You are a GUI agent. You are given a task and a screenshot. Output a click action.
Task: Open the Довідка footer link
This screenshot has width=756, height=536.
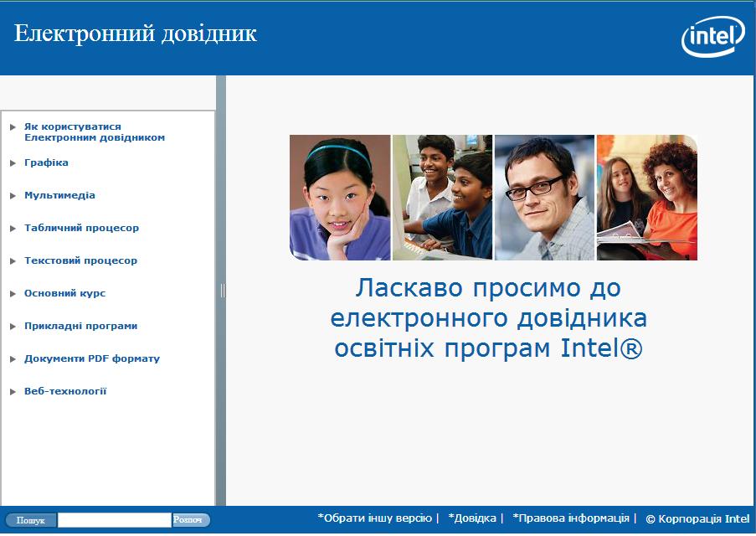(x=472, y=518)
